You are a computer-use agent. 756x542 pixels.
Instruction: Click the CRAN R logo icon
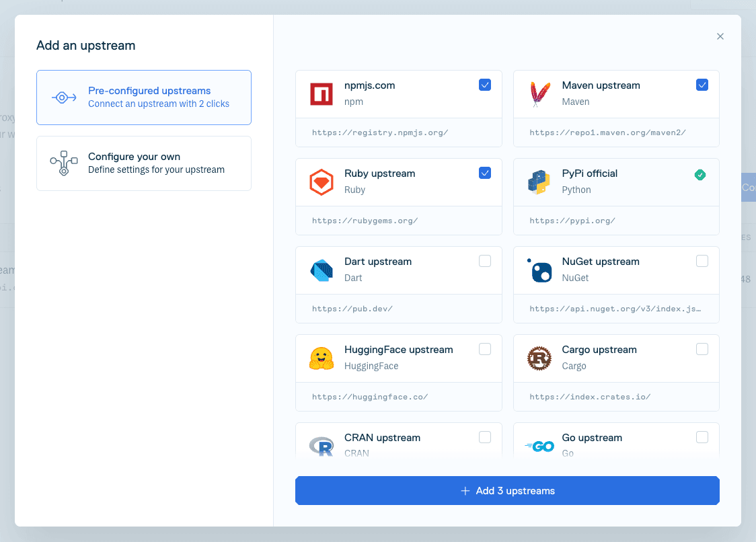[x=322, y=446]
